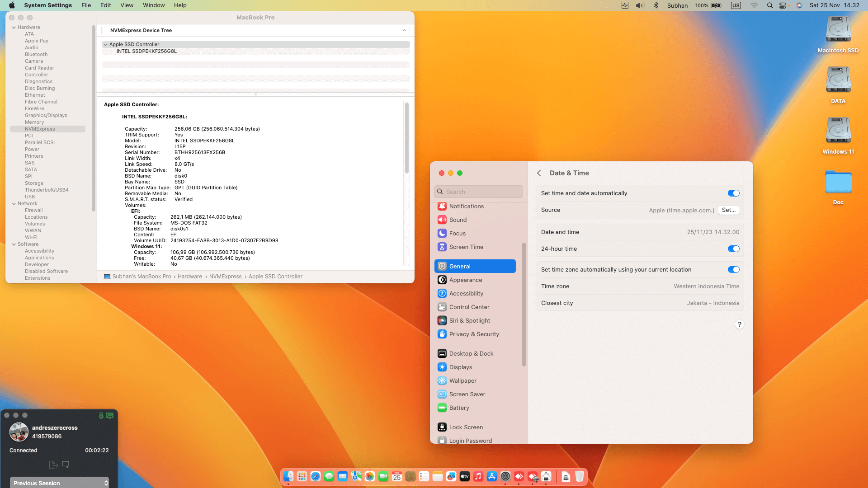Screen dimensions: 868x488
Task: Select Thunderbolt/USB4 in Hardware list
Action: [x=47, y=190]
